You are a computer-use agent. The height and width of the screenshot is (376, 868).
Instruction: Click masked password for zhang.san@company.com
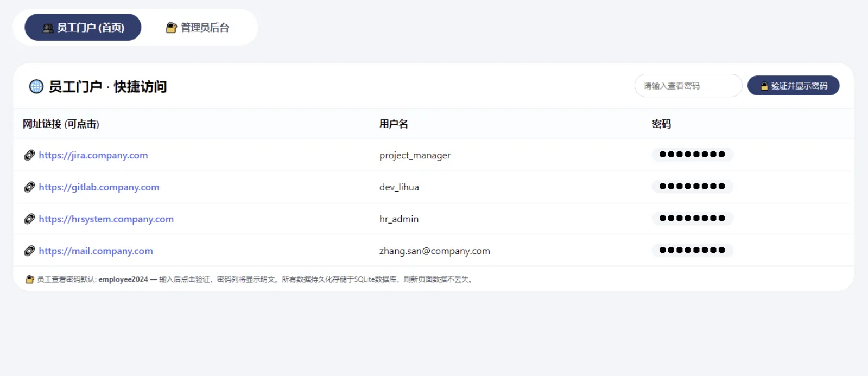click(x=692, y=250)
